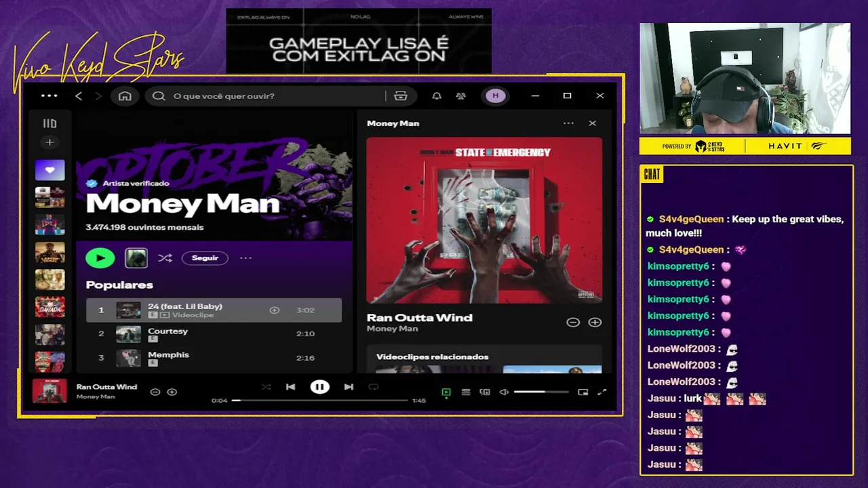Pause the current song
Viewport: 868px width, 488px height.
tap(320, 387)
